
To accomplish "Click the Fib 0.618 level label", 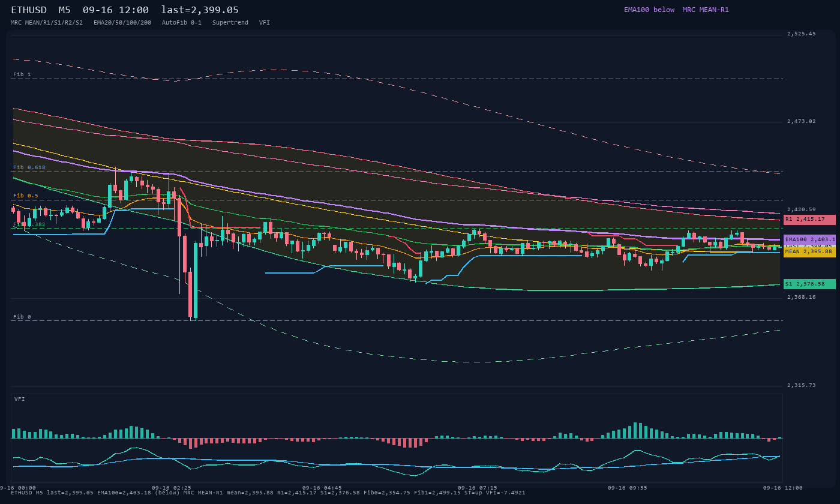I will click(29, 167).
